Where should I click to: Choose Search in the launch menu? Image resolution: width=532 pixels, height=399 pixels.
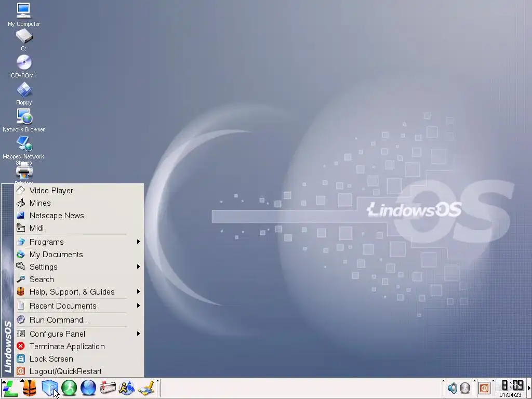tap(79, 280)
